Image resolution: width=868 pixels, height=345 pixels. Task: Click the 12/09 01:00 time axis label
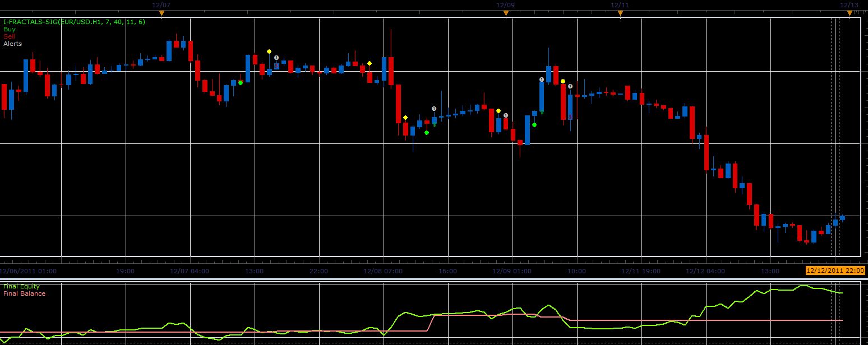[x=512, y=271]
